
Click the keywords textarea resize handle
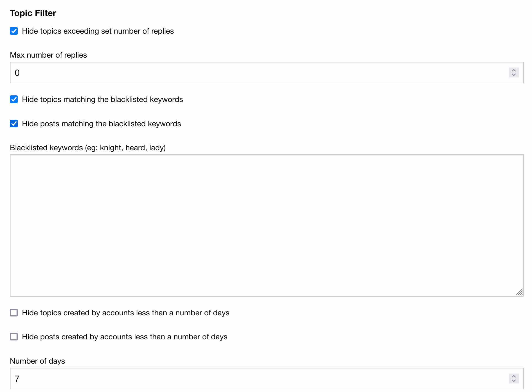point(519,292)
